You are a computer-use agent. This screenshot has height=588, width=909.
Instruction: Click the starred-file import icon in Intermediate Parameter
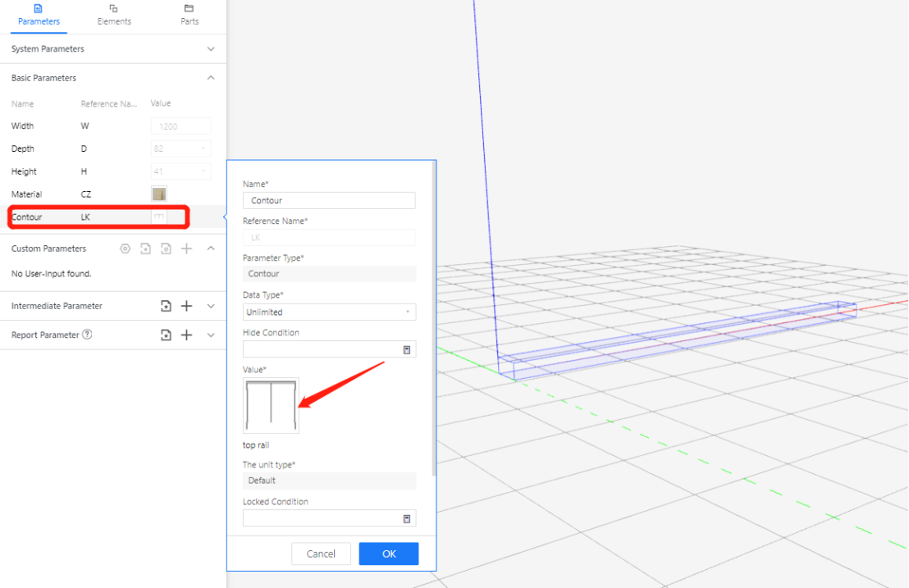[166, 306]
